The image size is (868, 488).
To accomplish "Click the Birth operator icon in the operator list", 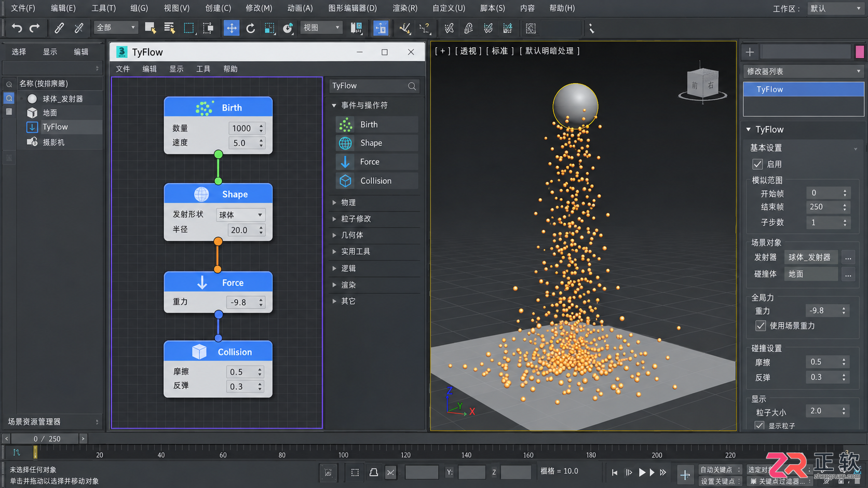I will click(345, 125).
